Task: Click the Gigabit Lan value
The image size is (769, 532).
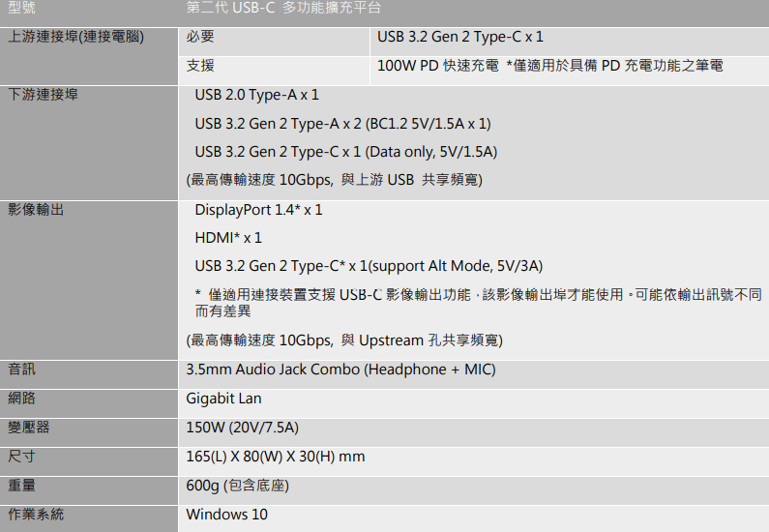Action: point(223,399)
